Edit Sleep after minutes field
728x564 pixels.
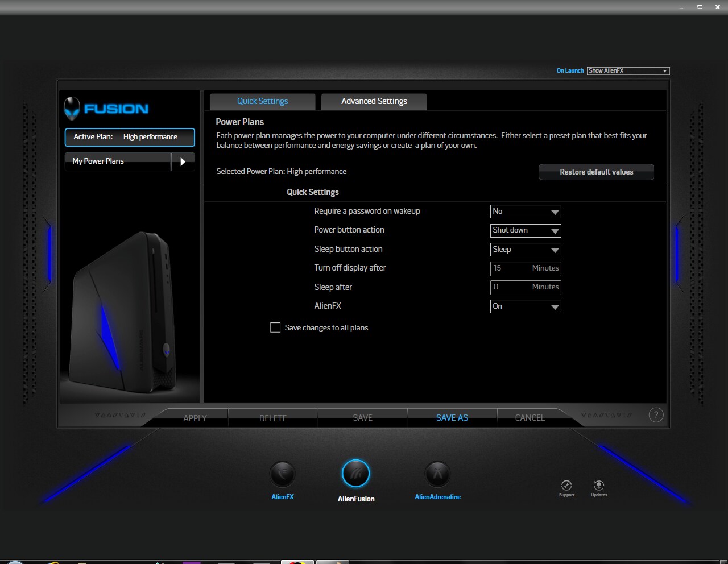coord(526,287)
